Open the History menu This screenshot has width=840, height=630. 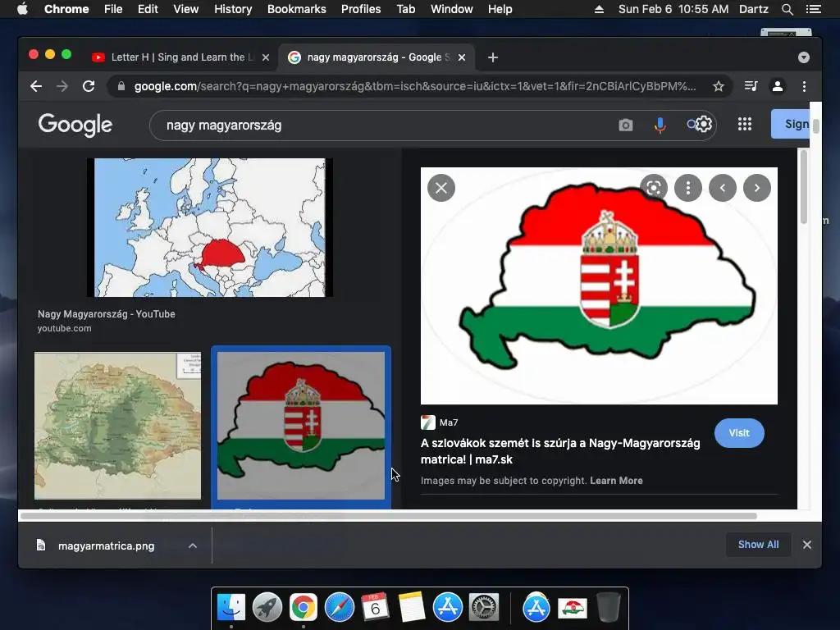233,9
